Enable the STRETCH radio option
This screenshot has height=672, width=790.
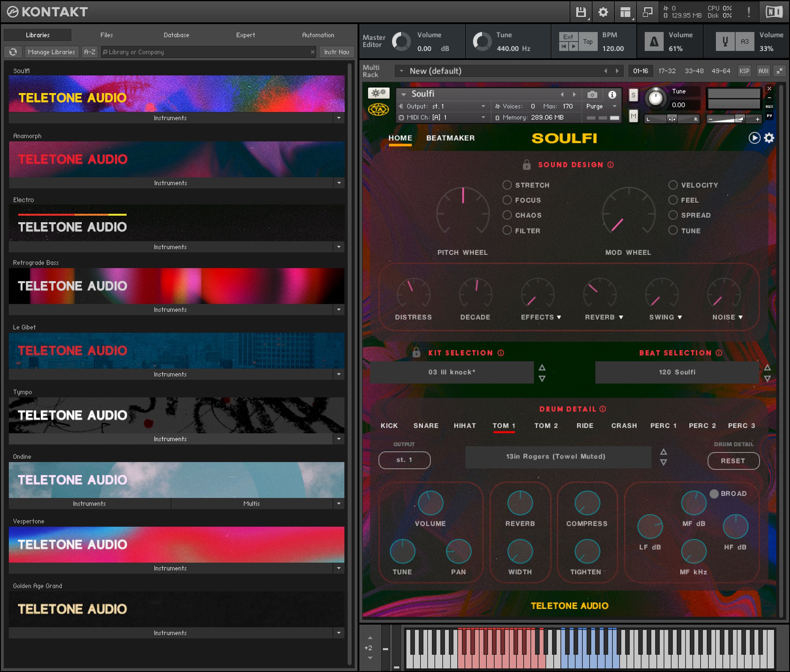pyautogui.click(x=507, y=185)
